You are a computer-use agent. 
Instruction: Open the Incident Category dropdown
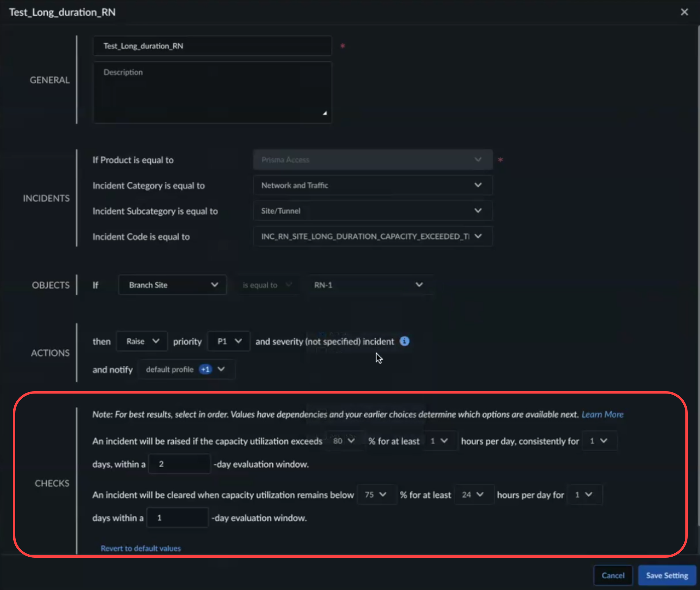pyautogui.click(x=372, y=185)
